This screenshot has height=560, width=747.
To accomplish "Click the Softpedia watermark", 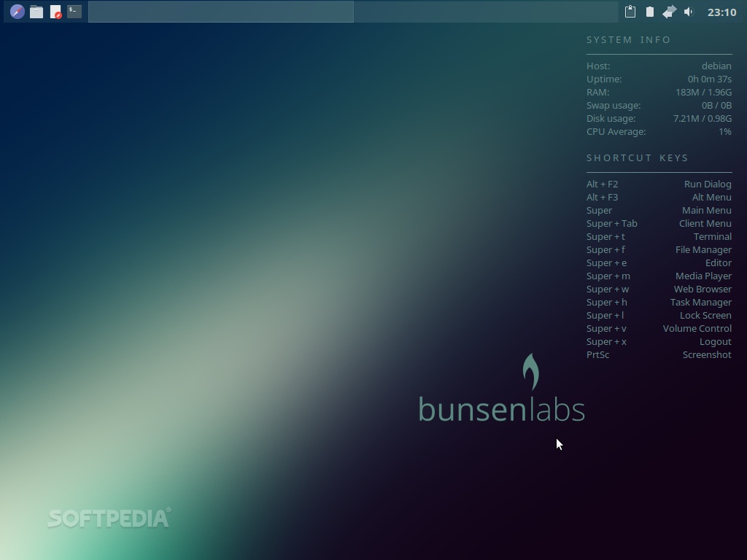I will coord(109,518).
